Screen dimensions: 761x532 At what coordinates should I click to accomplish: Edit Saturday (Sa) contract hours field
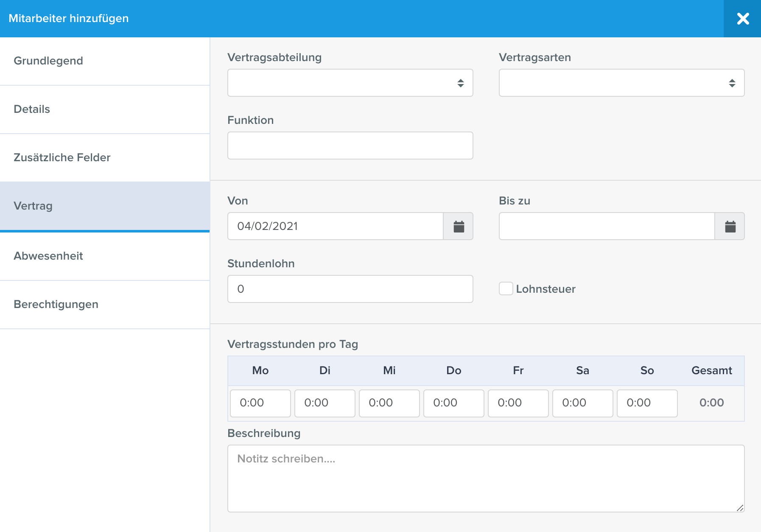coord(583,403)
